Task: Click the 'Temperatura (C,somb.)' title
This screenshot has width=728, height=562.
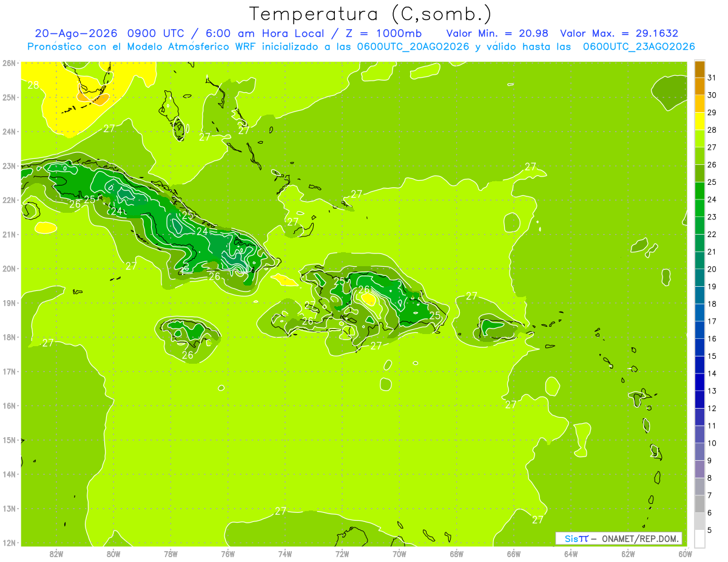Action: coord(370,13)
